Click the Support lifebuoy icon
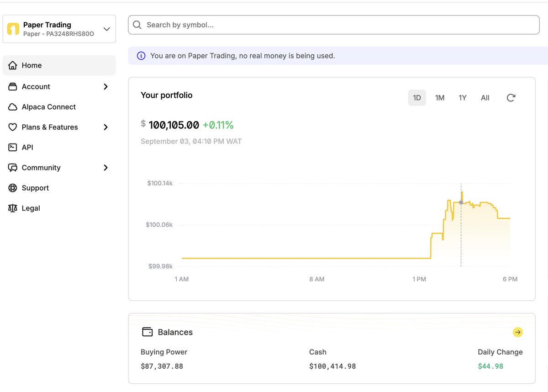The image size is (548, 392). tap(13, 188)
